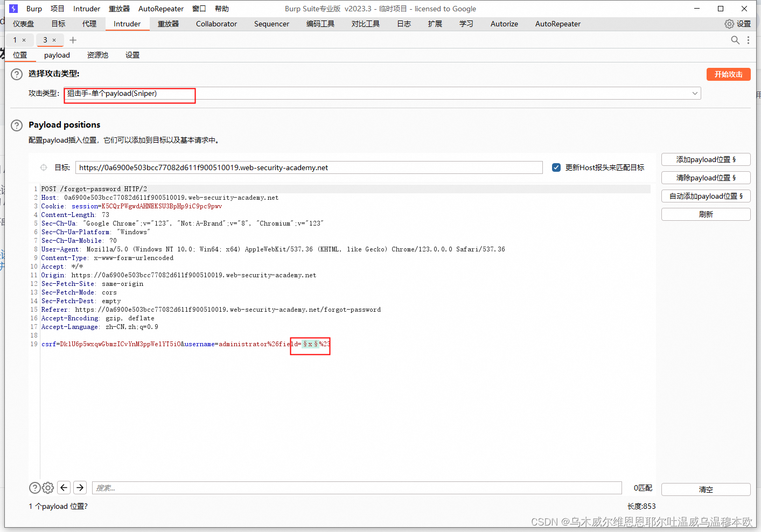This screenshot has width=761, height=532.
Task: Click the 清空 button
Action: click(x=706, y=489)
